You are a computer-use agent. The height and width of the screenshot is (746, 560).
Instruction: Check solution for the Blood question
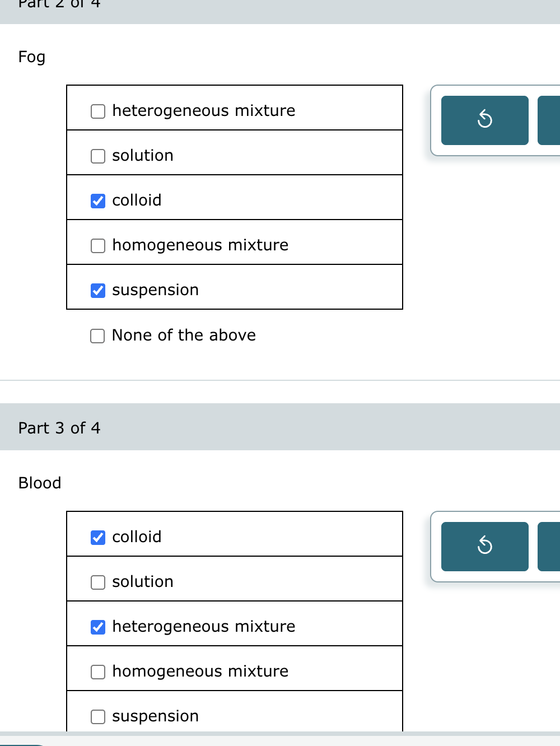[97, 582]
